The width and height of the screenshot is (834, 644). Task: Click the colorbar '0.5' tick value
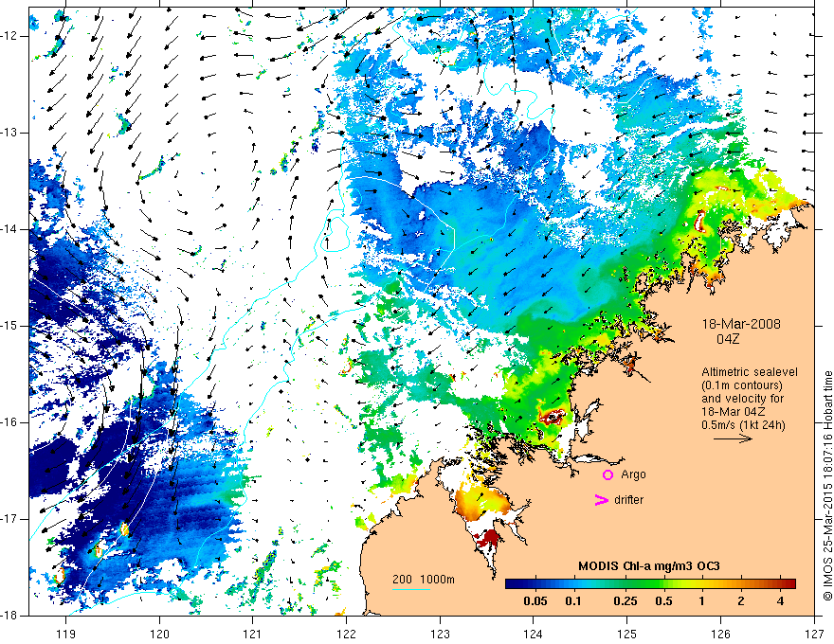click(663, 601)
